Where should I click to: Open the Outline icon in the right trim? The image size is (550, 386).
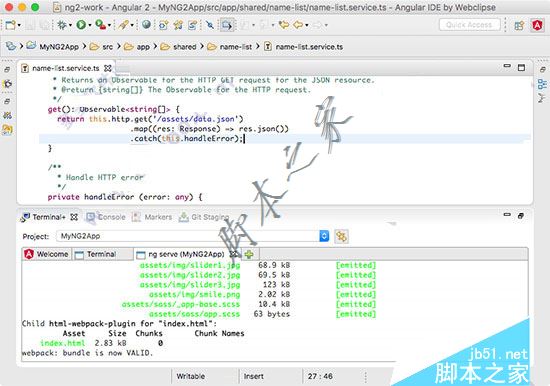pos(542,84)
